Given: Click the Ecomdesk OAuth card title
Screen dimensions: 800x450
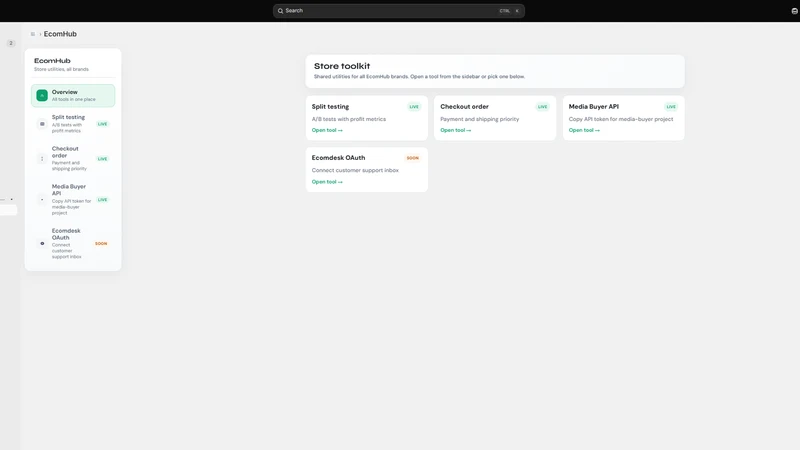Looking at the screenshot, I should pyautogui.click(x=338, y=158).
